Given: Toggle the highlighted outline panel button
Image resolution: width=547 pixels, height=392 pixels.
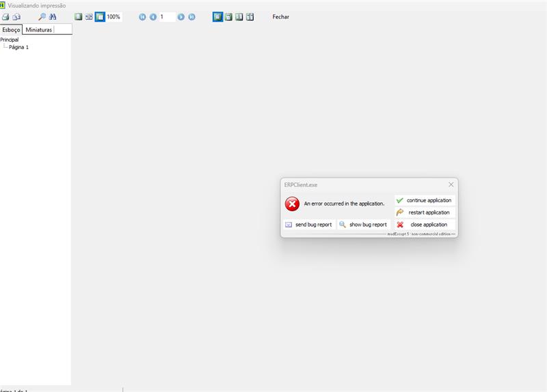Looking at the screenshot, I should click(217, 16).
